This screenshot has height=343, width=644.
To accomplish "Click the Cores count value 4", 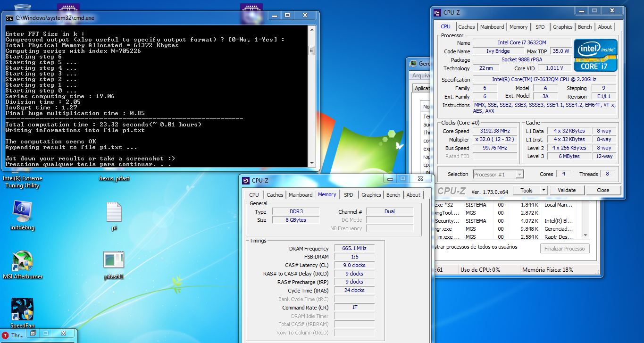I will 563,174.
